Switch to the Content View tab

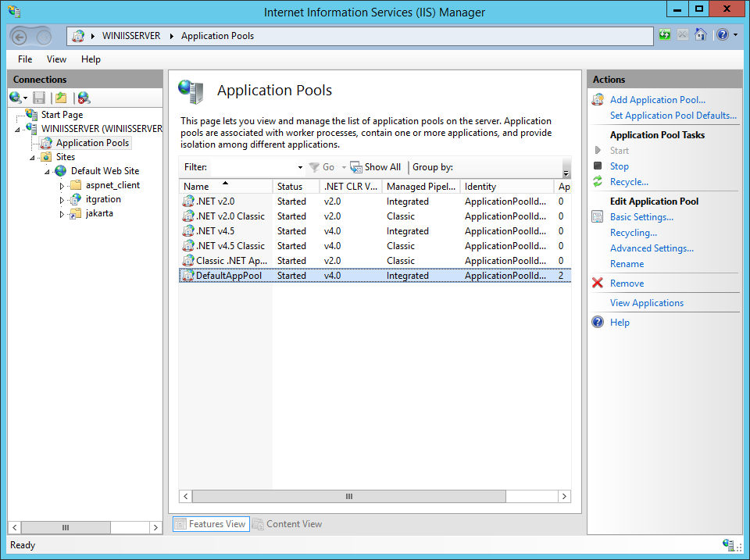click(292, 523)
